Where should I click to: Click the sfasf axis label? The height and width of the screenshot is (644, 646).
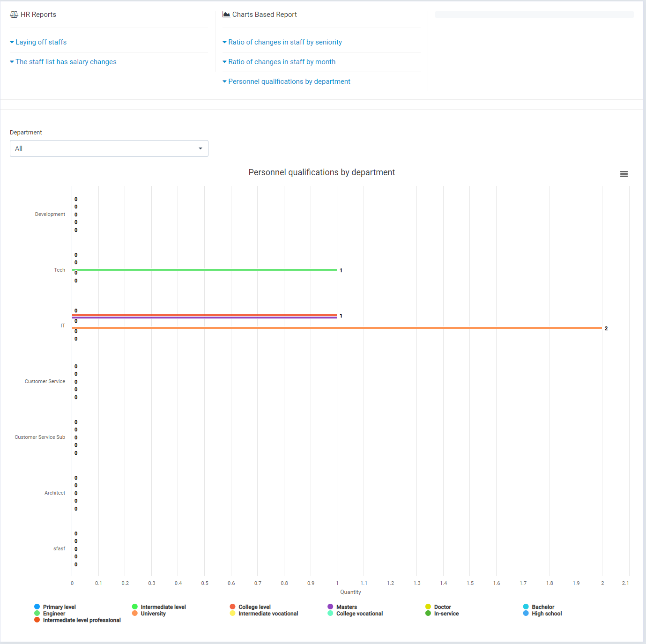[x=59, y=548]
